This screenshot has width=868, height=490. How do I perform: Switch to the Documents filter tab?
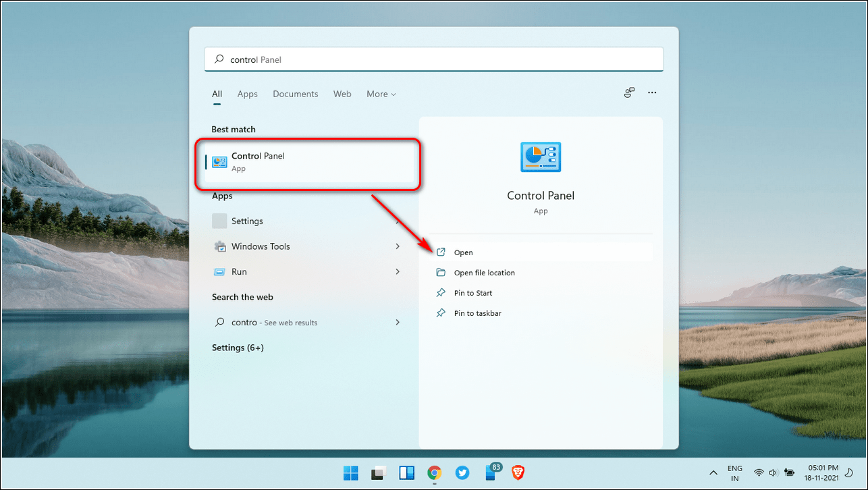click(295, 94)
